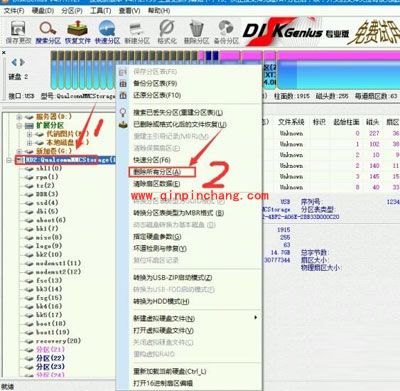Choose 还原分区表(F10) from context menu
Viewport: 400px width, 391px height.
(x=157, y=95)
